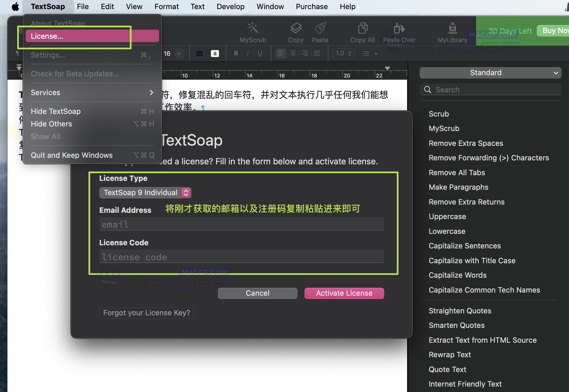
Task: Toggle italic formatting
Action: pyautogui.click(x=248, y=54)
